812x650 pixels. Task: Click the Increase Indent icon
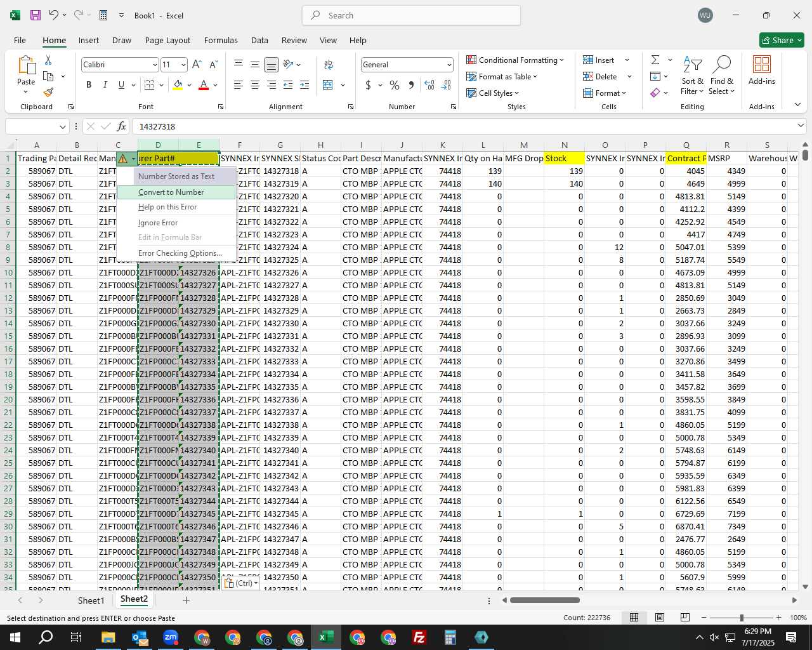304,85
